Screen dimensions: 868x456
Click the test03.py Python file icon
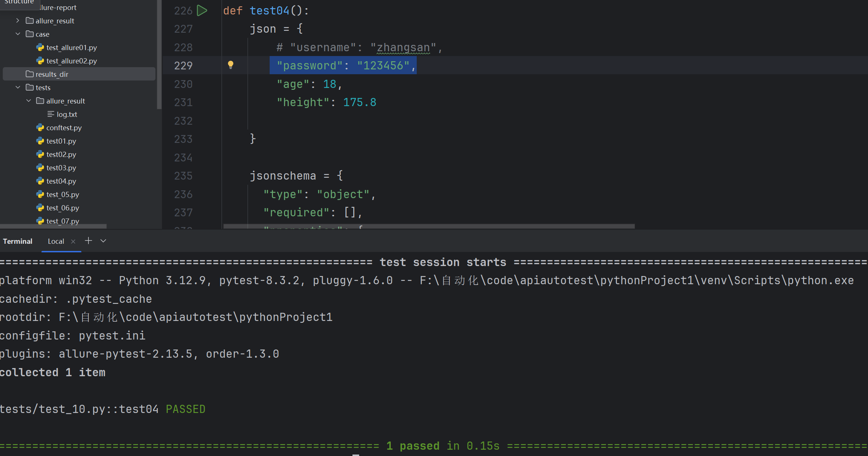pos(40,168)
